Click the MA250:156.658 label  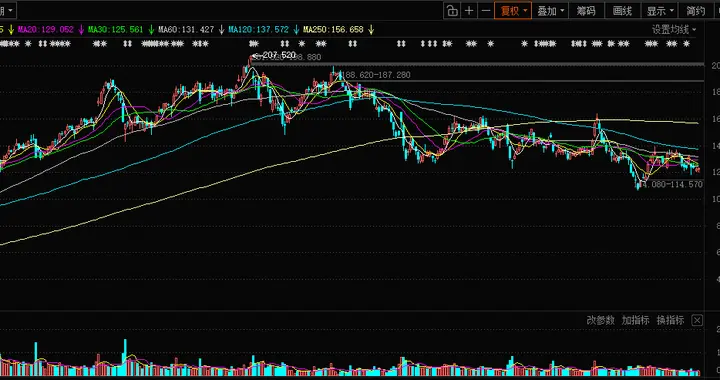click(333, 30)
